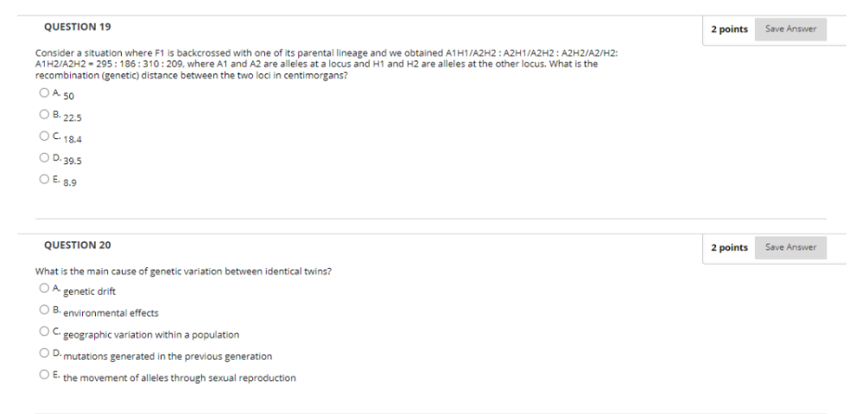Click the QUESTION 19 heading
This screenshot has height=414, width=868.
(78, 27)
